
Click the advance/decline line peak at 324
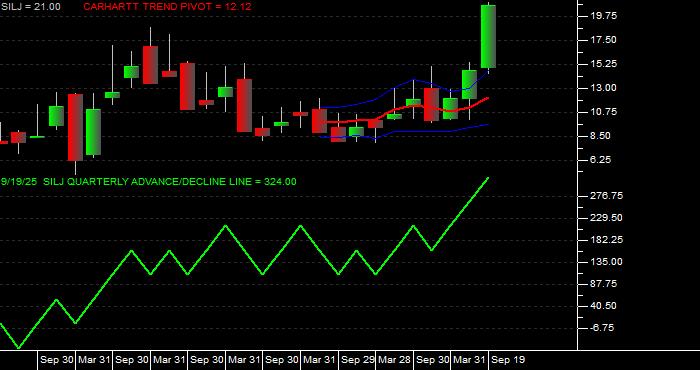[488, 178]
